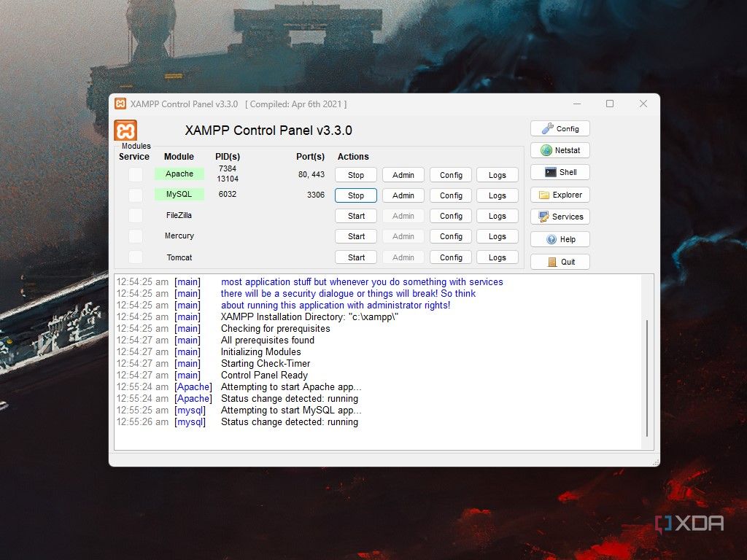
Task: Enable the Apache service checkbox
Action: pyautogui.click(x=135, y=175)
